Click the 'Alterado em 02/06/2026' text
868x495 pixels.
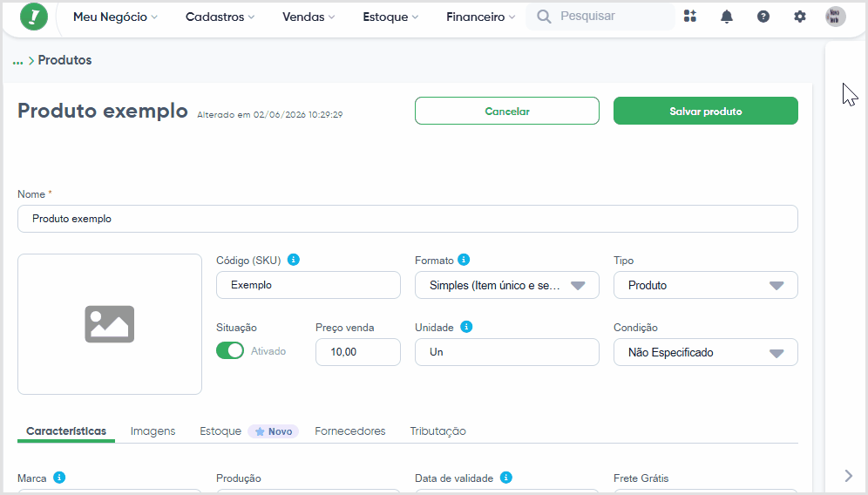(x=270, y=115)
